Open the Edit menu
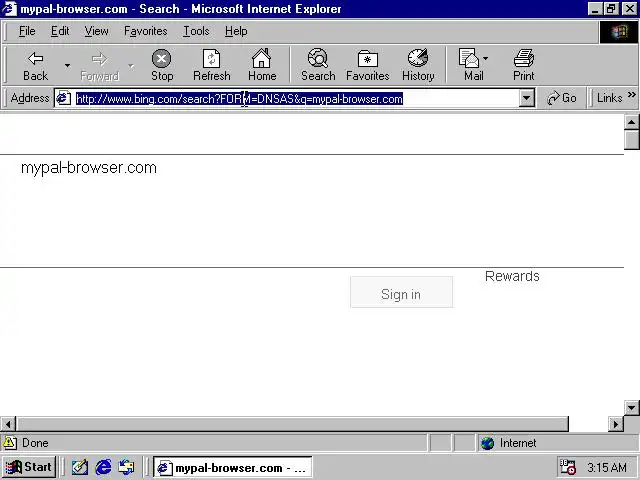This screenshot has width=640, height=480. click(x=60, y=31)
